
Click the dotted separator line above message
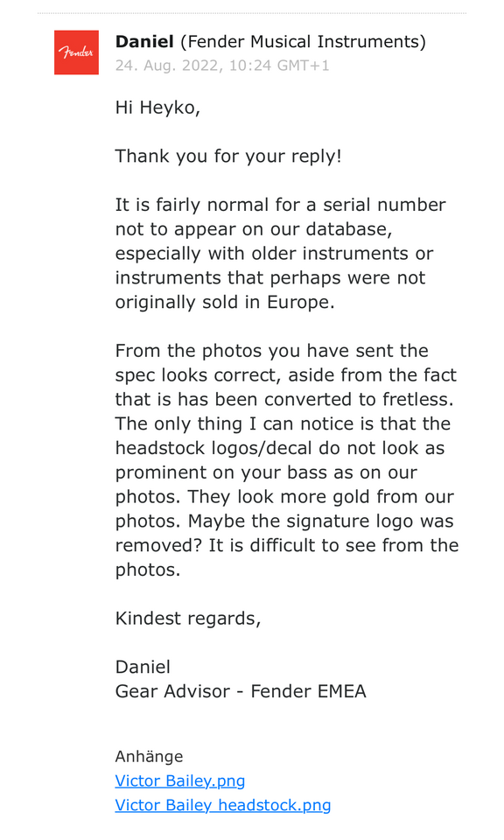tap(252, 13)
